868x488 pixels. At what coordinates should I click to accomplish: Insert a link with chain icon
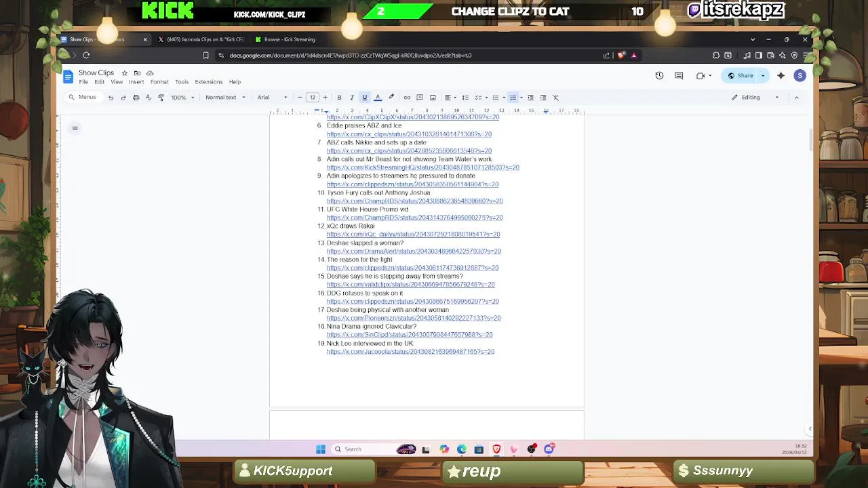click(x=407, y=98)
